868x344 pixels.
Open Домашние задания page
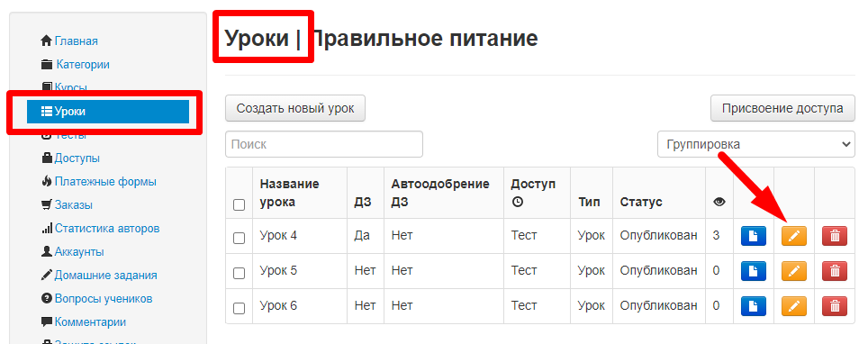tap(105, 275)
